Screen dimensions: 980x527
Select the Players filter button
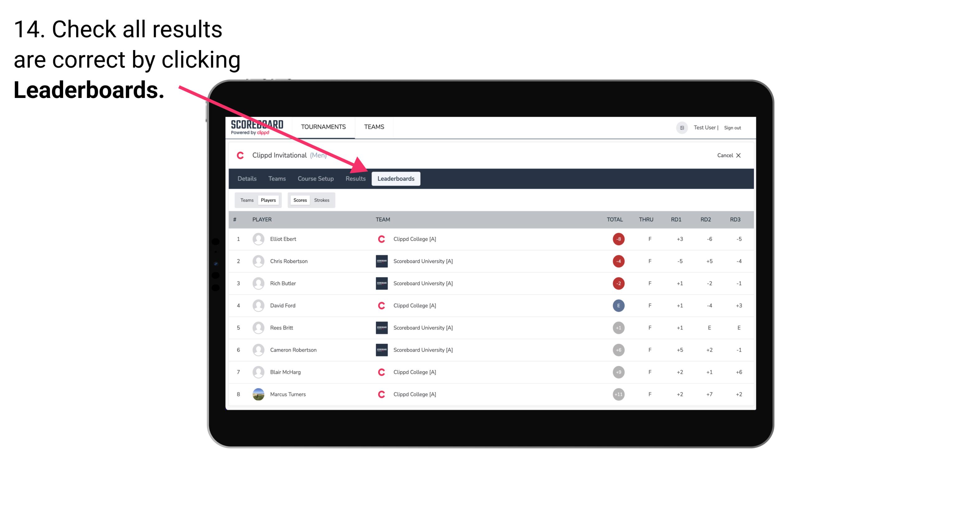(x=268, y=200)
